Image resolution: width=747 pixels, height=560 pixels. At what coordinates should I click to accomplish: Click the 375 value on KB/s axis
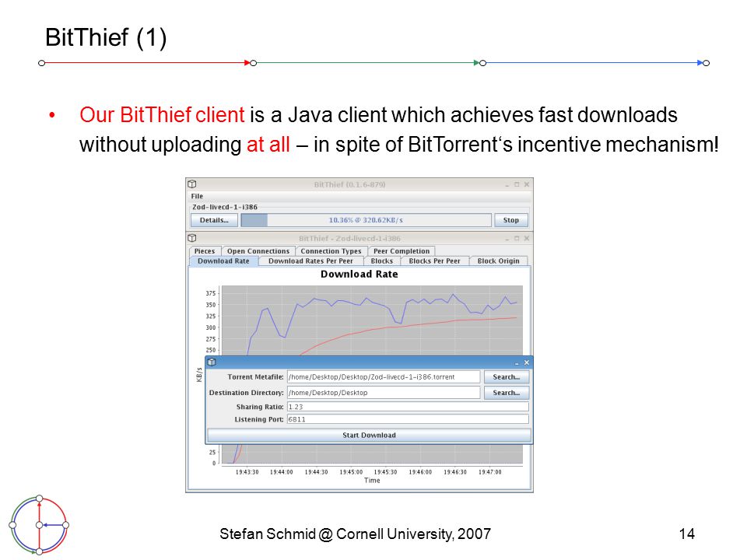pos(211,293)
